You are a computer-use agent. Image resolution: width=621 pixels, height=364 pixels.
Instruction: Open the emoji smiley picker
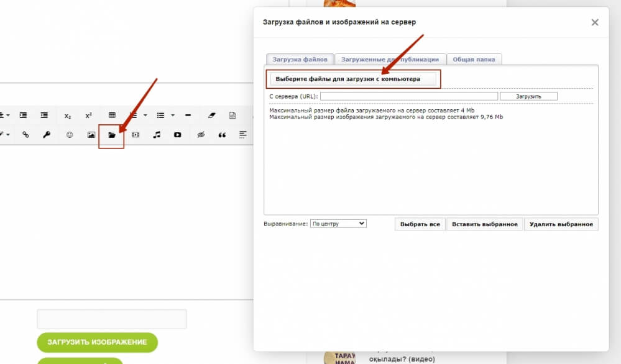pos(70,135)
